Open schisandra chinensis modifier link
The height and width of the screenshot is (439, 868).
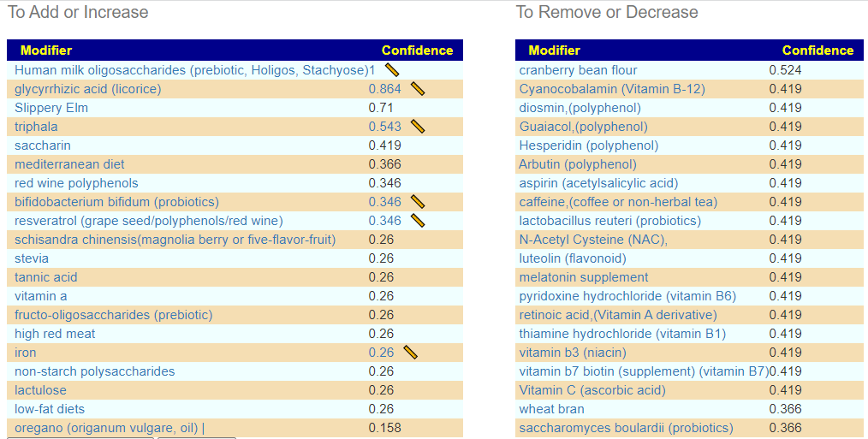click(x=175, y=240)
